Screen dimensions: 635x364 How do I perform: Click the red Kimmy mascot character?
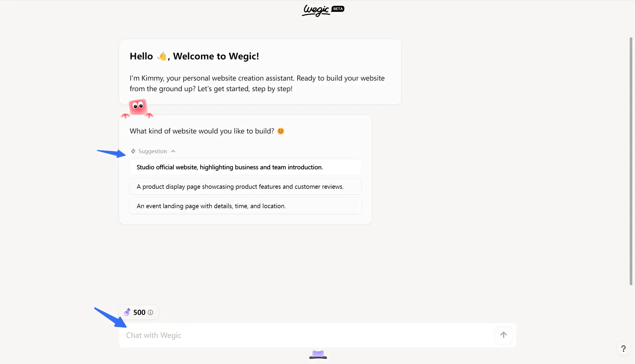[x=138, y=108]
